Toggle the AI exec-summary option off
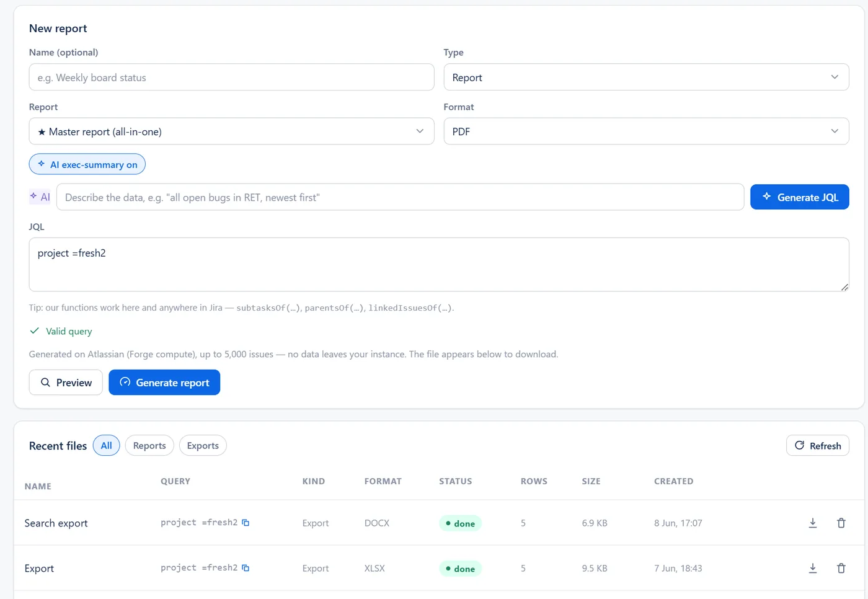Screen dimensions: 868x599 pyautogui.click(x=87, y=164)
